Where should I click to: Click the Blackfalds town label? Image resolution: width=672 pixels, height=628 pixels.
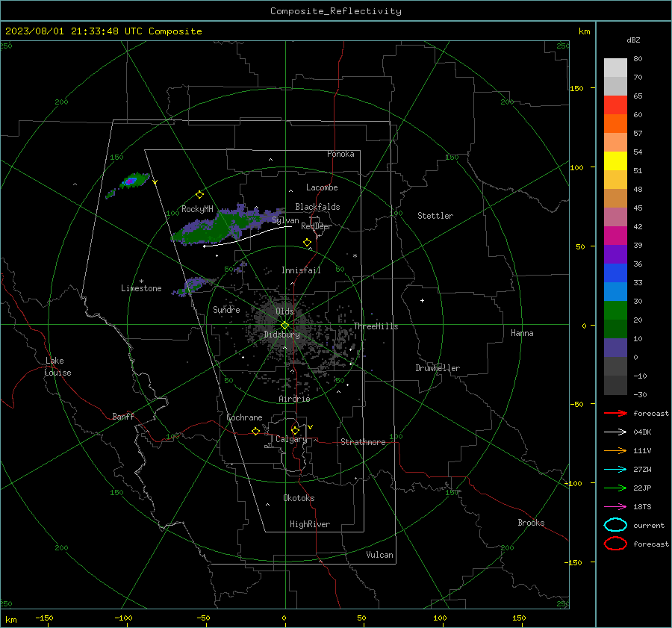[x=317, y=207]
